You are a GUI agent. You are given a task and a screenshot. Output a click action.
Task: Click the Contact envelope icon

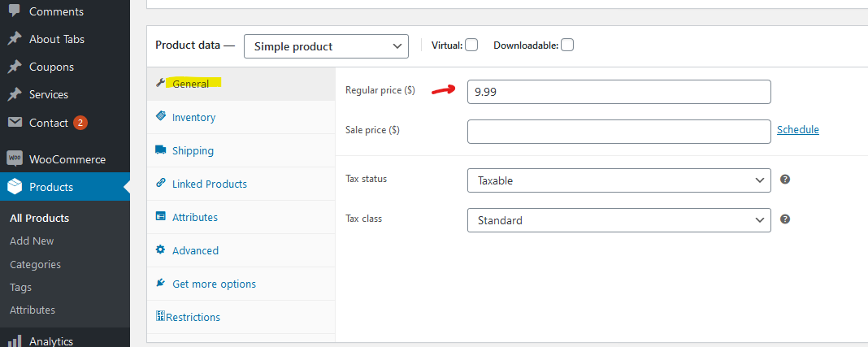point(15,122)
